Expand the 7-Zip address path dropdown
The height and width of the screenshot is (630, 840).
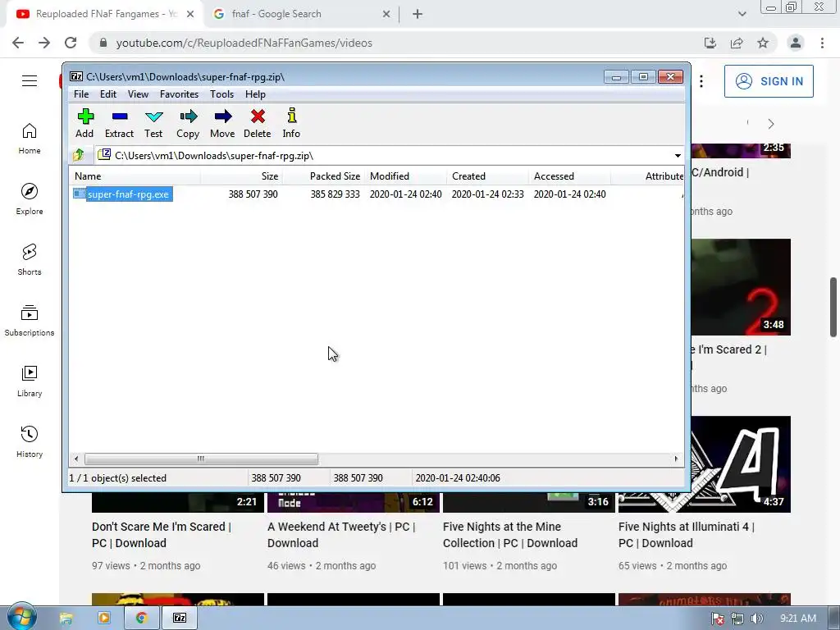pos(678,156)
